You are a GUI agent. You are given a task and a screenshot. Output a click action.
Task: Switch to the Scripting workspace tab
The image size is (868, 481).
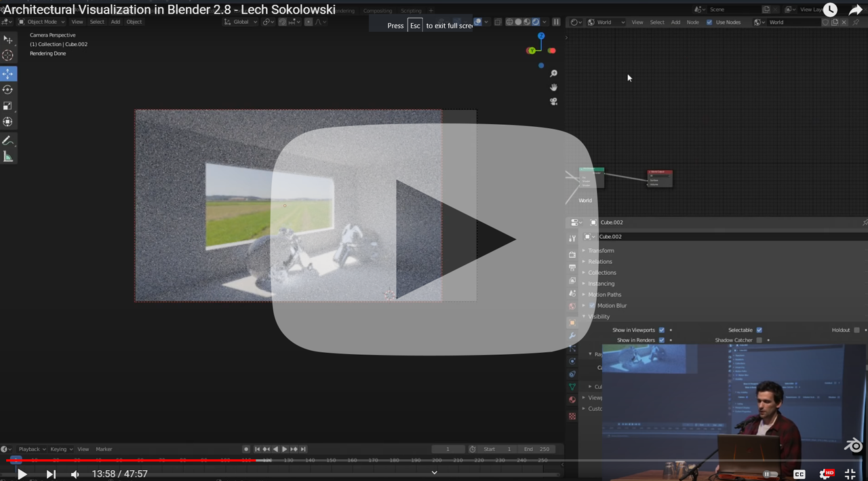(x=411, y=11)
